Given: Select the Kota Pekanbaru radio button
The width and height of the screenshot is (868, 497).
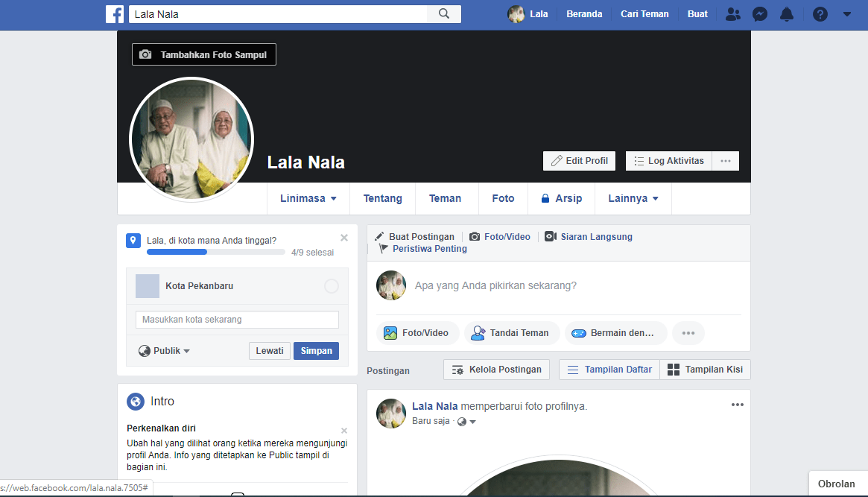Looking at the screenshot, I should [332, 286].
